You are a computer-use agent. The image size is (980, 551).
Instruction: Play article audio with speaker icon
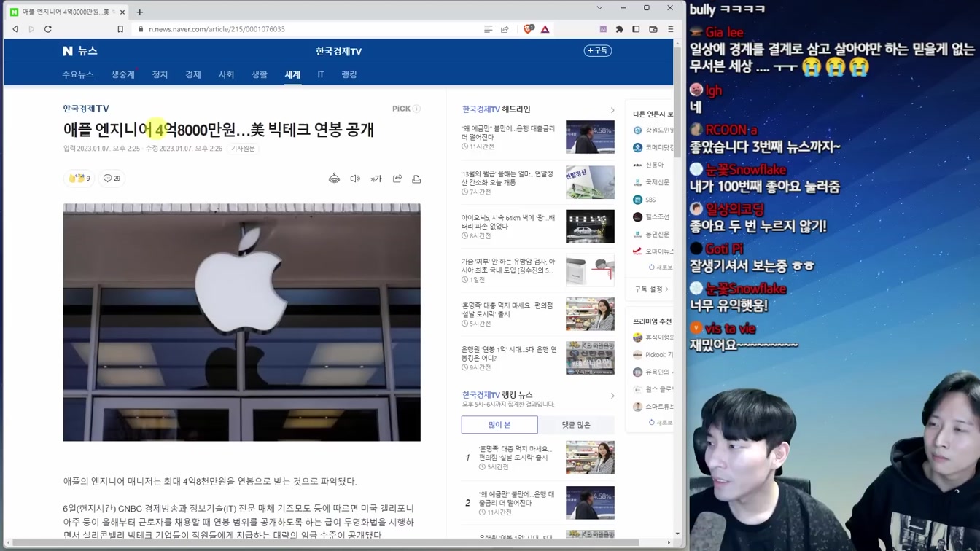coord(355,179)
